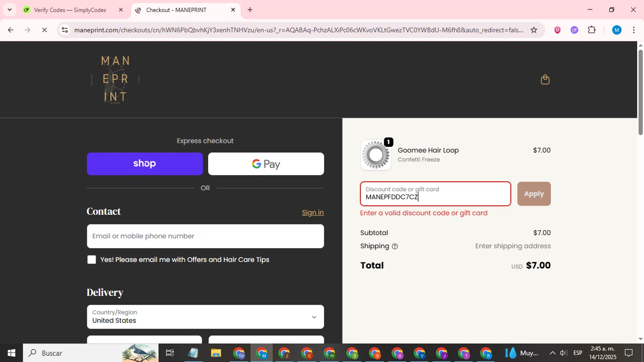
Task: Change the ESP input language
Action: pos(578,353)
